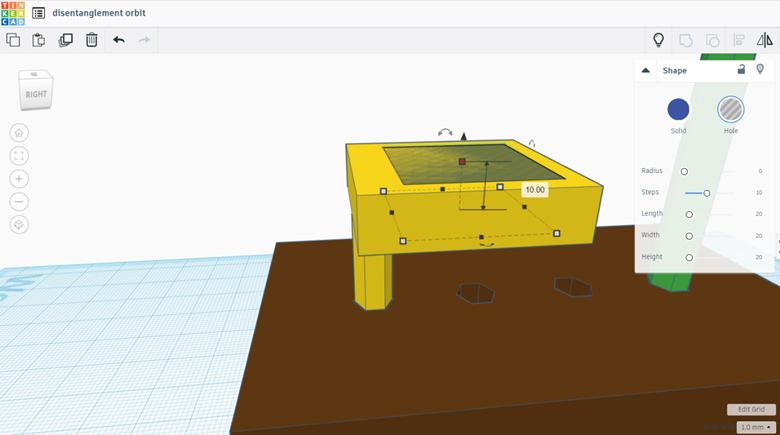Click the Height value 20
The image size is (780, 435).
(x=759, y=257)
